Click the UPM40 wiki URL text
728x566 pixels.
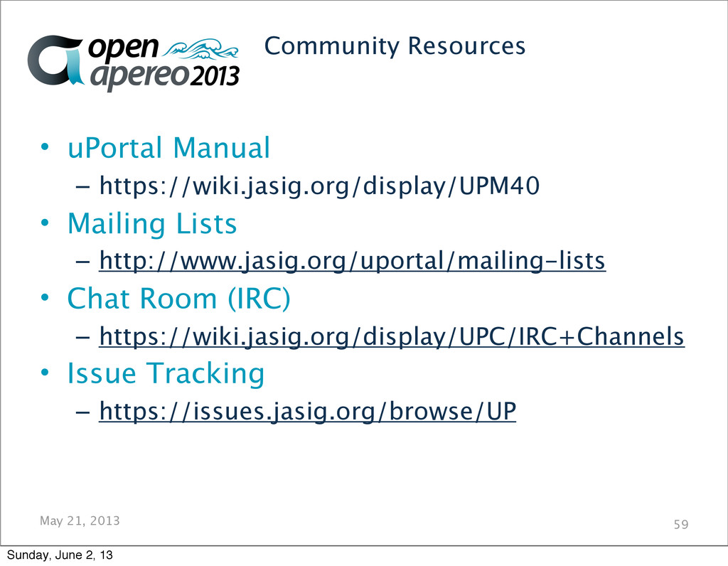pyautogui.click(x=319, y=186)
